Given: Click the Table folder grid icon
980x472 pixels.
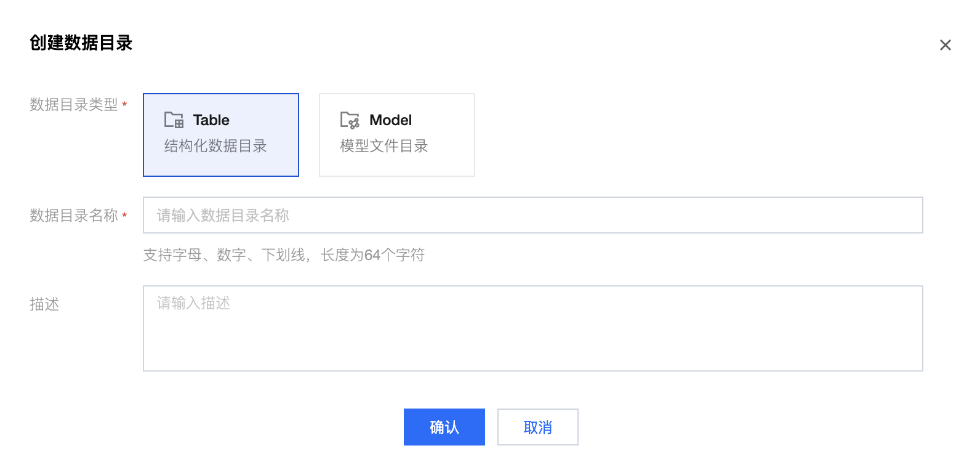Looking at the screenshot, I should click(174, 120).
